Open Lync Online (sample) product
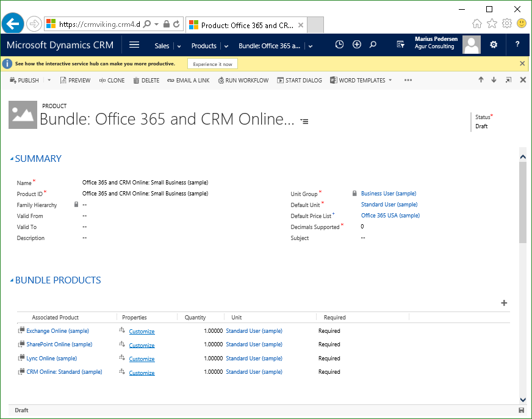This screenshot has height=419, width=532. coord(52,358)
